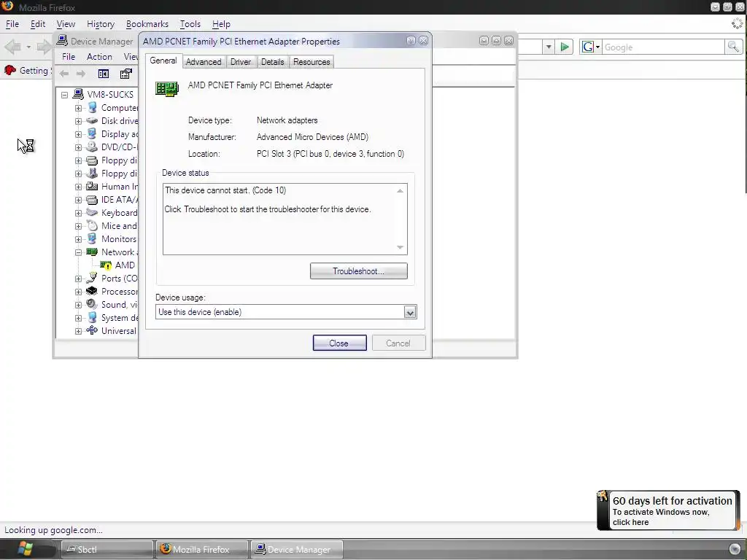Click the Properties toolbar icon in Device Manager
This screenshot has width=747, height=560.
(x=125, y=74)
